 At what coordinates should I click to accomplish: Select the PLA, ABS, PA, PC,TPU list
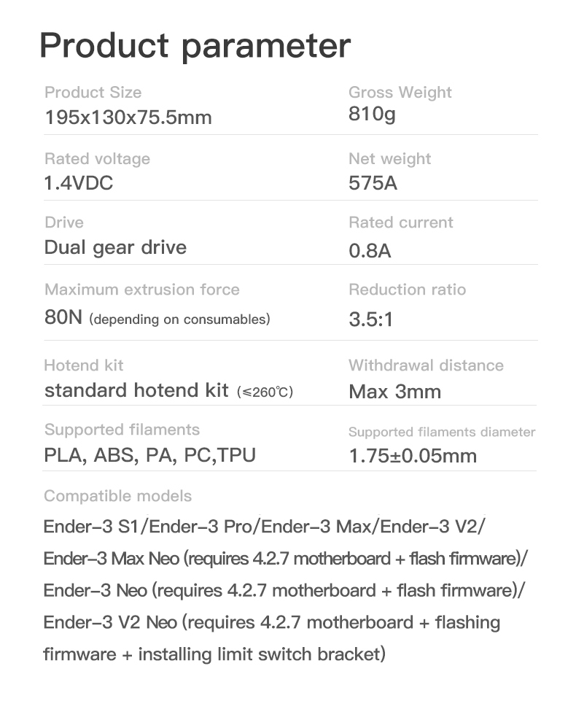pos(150,455)
